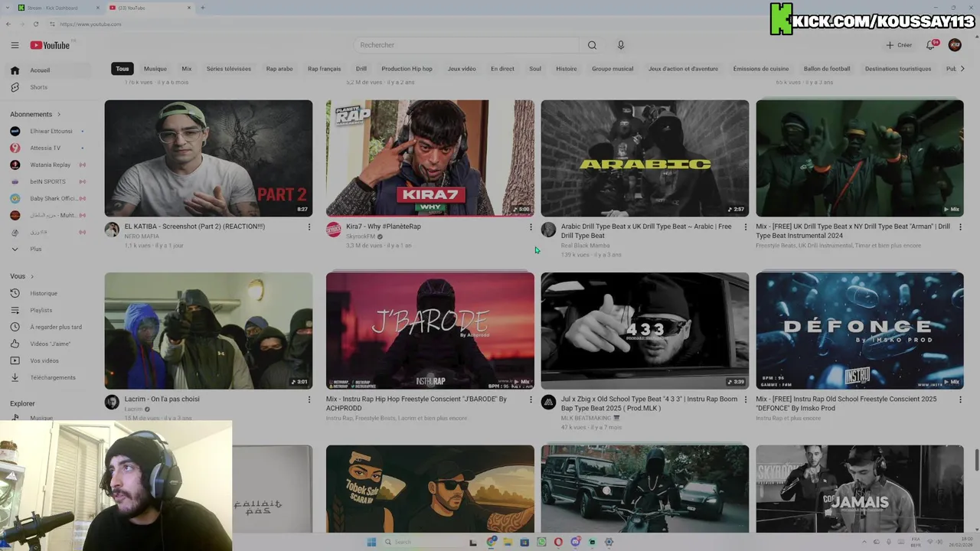The height and width of the screenshot is (551, 980).
Task: Expand the Abonnements section chevron
Action: tap(58, 114)
